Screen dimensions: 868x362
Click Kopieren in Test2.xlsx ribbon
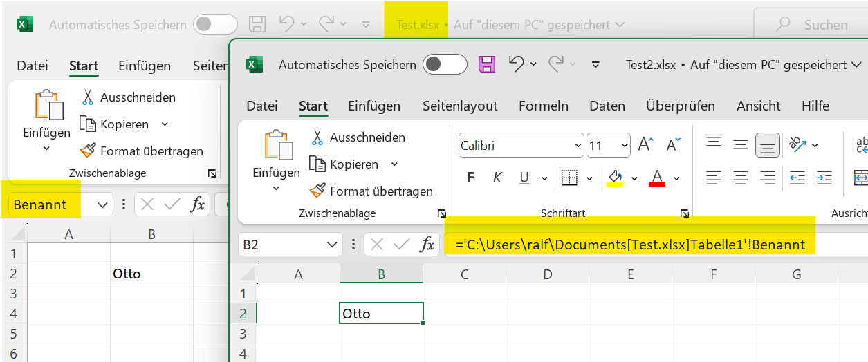tap(344, 164)
